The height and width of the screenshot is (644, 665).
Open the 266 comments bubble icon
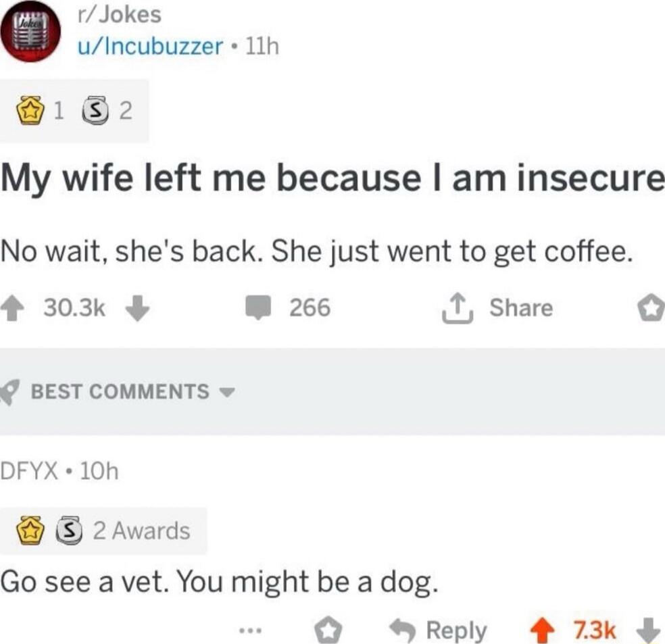pyautogui.click(x=258, y=307)
